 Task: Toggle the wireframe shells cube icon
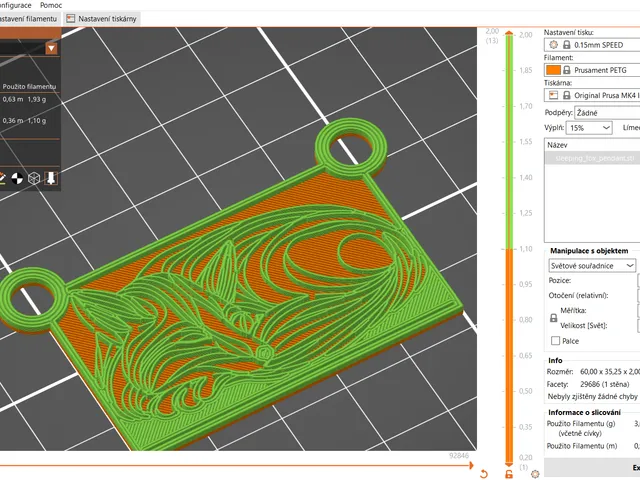(34, 178)
